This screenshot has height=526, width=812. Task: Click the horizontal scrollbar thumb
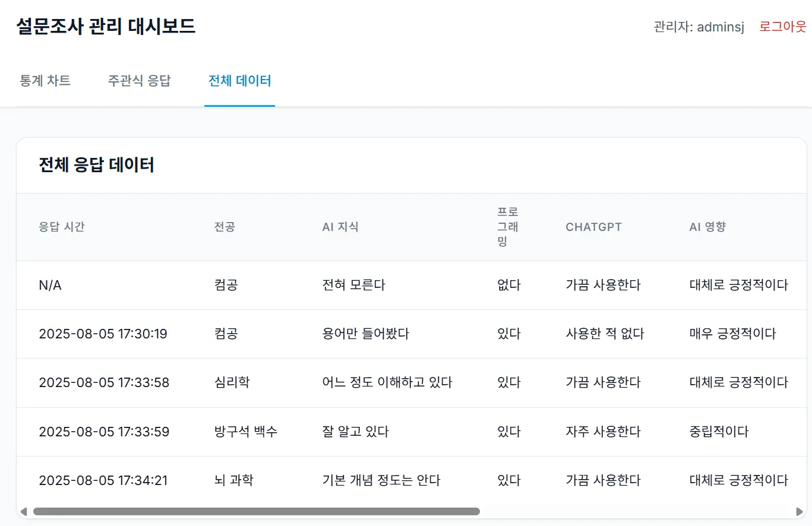[x=256, y=511]
